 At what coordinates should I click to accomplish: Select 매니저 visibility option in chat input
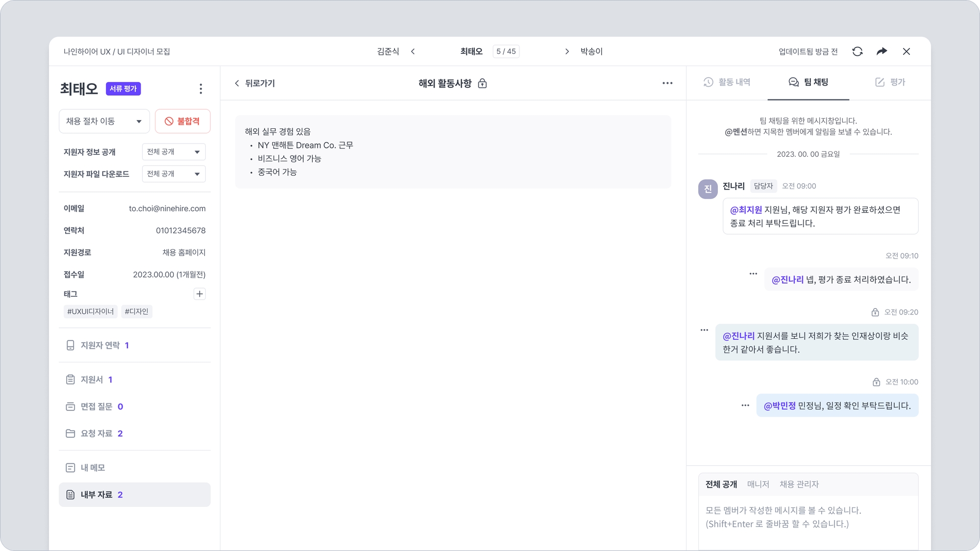[x=758, y=484]
